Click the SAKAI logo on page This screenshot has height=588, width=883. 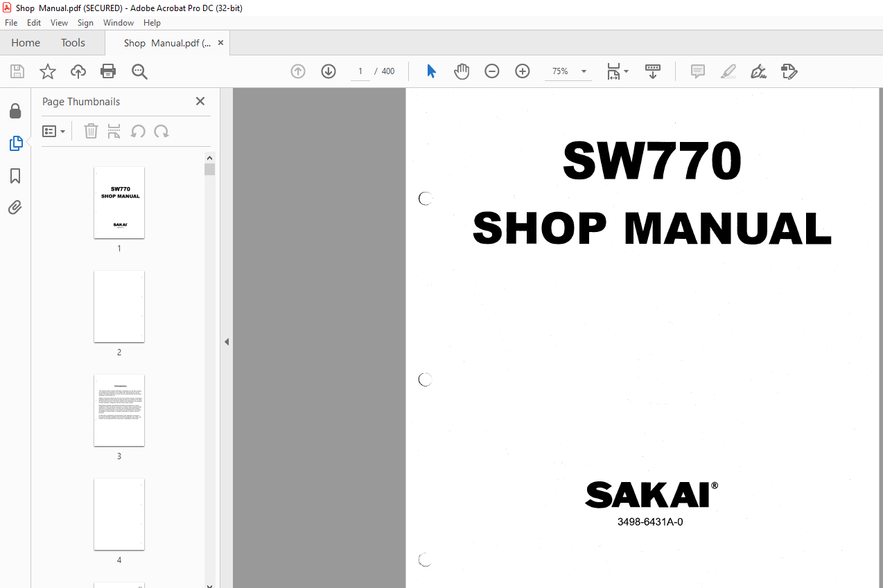coord(652,495)
